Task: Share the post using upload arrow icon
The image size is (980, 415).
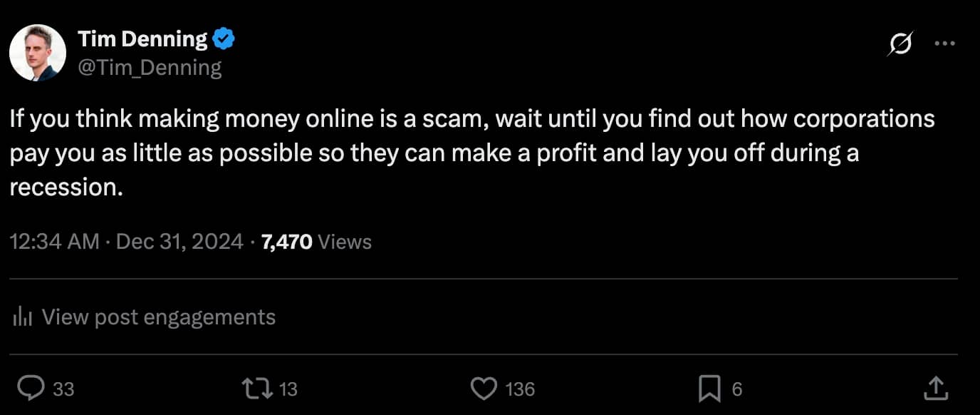Action: [936, 388]
